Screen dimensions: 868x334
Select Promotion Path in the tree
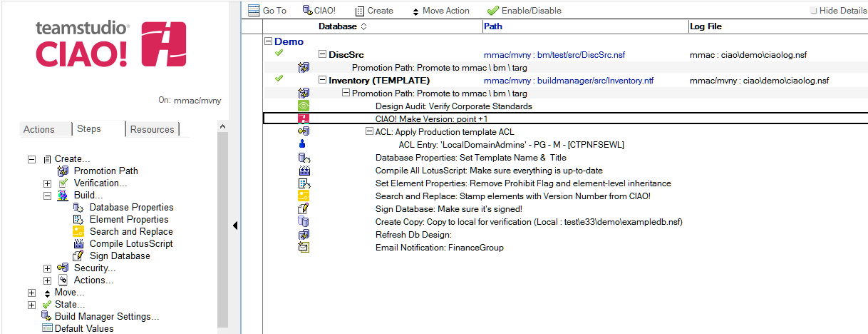click(106, 171)
